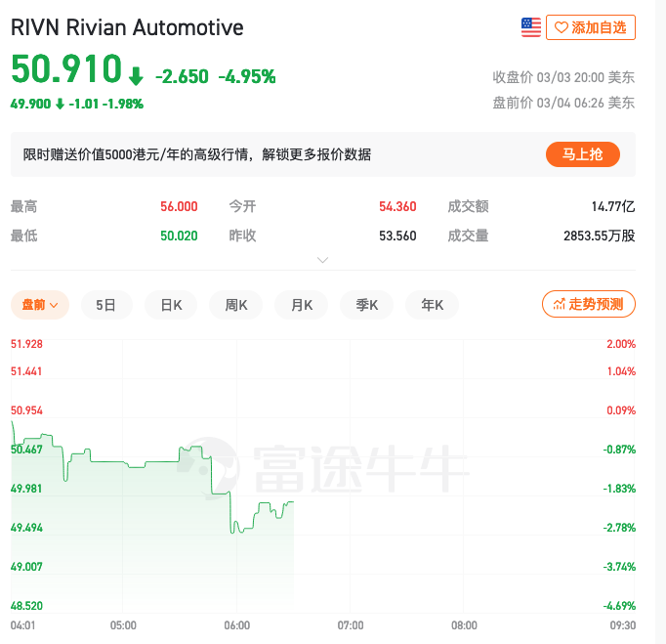The width and height of the screenshot is (666, 644).
Task: Click the 06:00 time axis label
Action: click(237, 625)
